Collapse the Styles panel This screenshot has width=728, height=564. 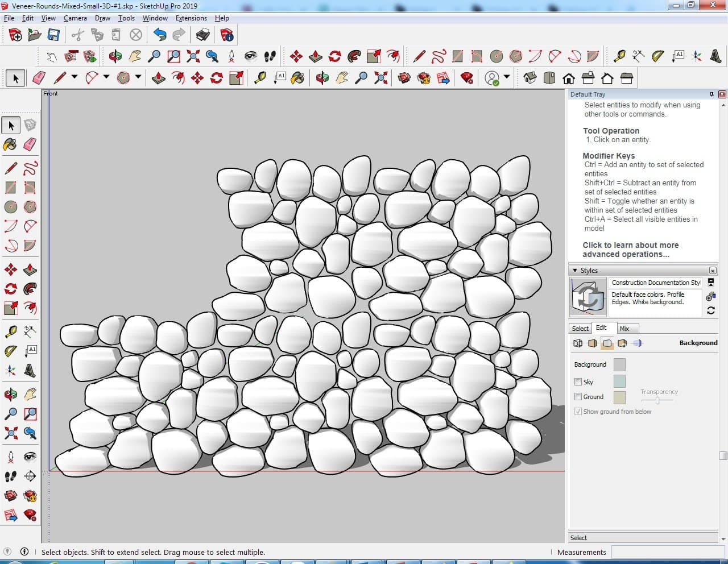(x=575, y=271)
